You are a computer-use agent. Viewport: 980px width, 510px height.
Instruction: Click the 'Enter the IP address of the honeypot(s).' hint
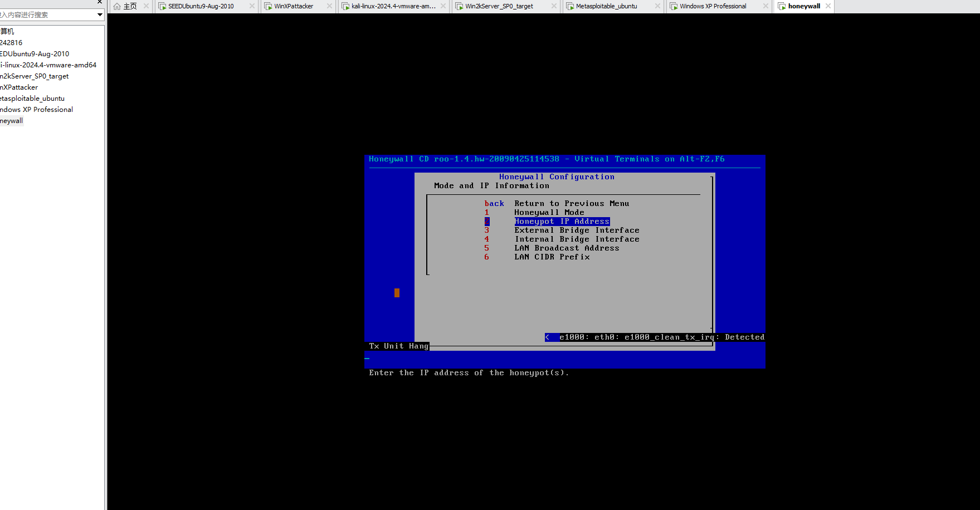469,373
